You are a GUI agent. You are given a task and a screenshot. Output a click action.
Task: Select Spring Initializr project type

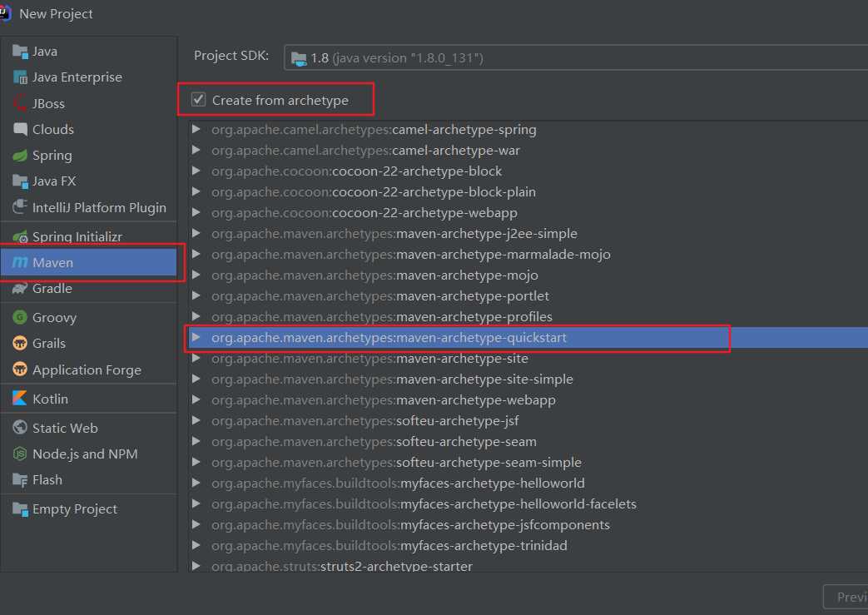77,236
